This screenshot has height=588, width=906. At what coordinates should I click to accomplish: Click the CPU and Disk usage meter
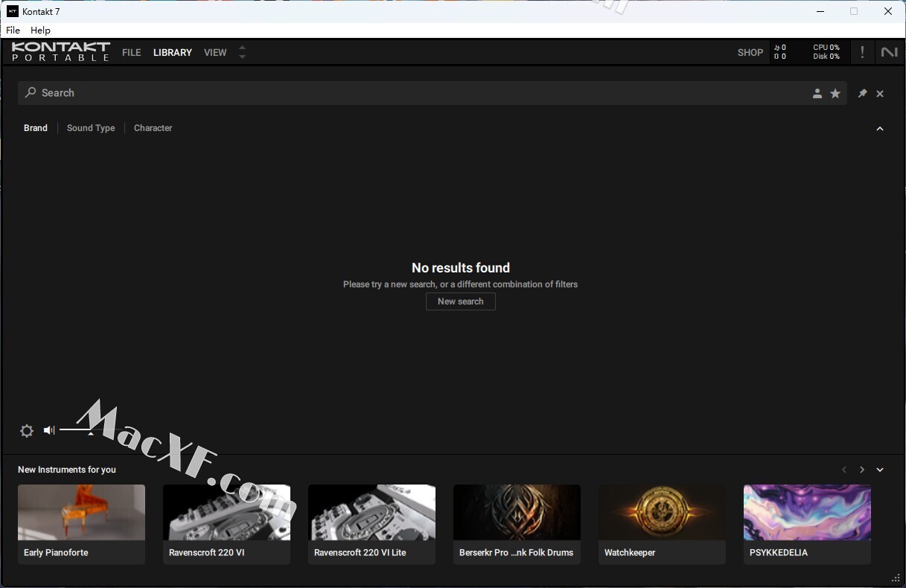tap(826, 52)
